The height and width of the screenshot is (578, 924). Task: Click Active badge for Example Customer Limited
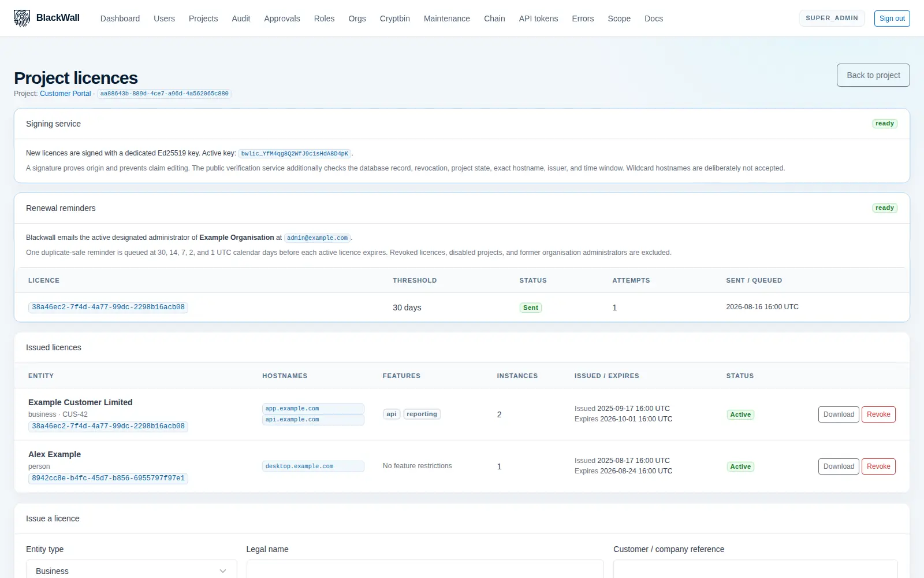pyautogui.click(x=740, y=414)
